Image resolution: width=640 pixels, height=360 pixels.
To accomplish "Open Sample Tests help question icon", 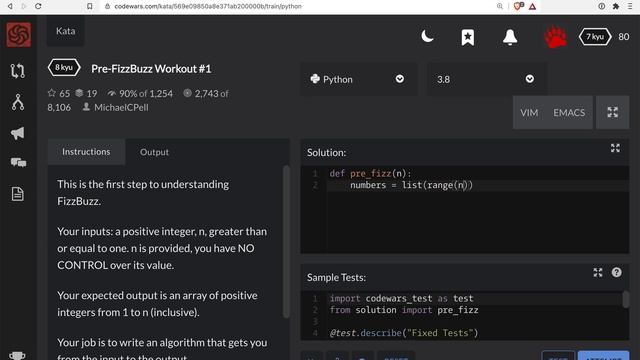I will (617, 272).
